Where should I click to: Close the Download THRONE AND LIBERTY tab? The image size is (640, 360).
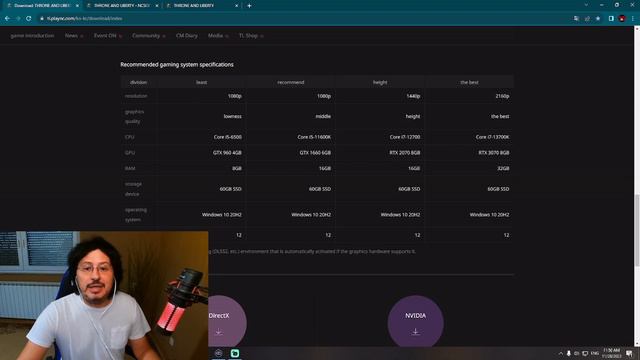[x=78, y=6]
